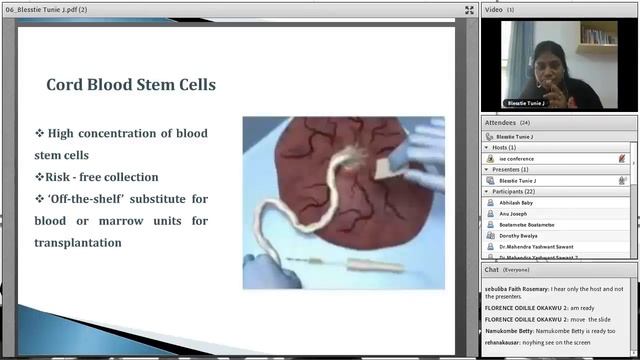
Task: Select Blesstie Tunie J name in Presenters list
Action: [x=518, y=181]
